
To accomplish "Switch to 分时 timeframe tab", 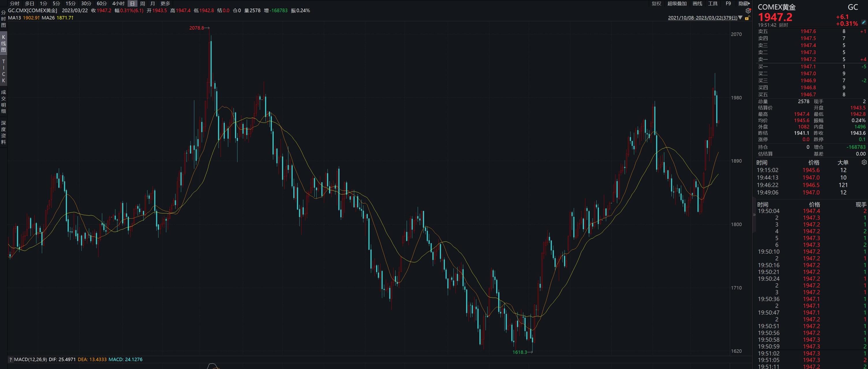I will pos(14,4).
